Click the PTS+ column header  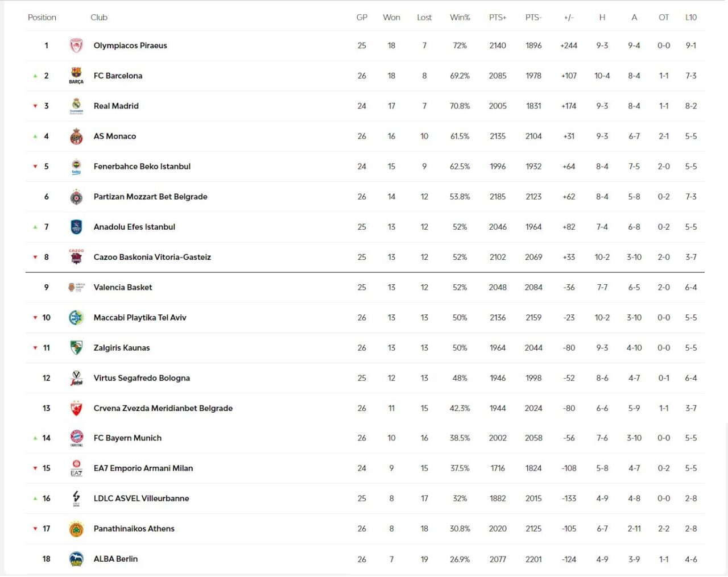[x=498, y=18]
